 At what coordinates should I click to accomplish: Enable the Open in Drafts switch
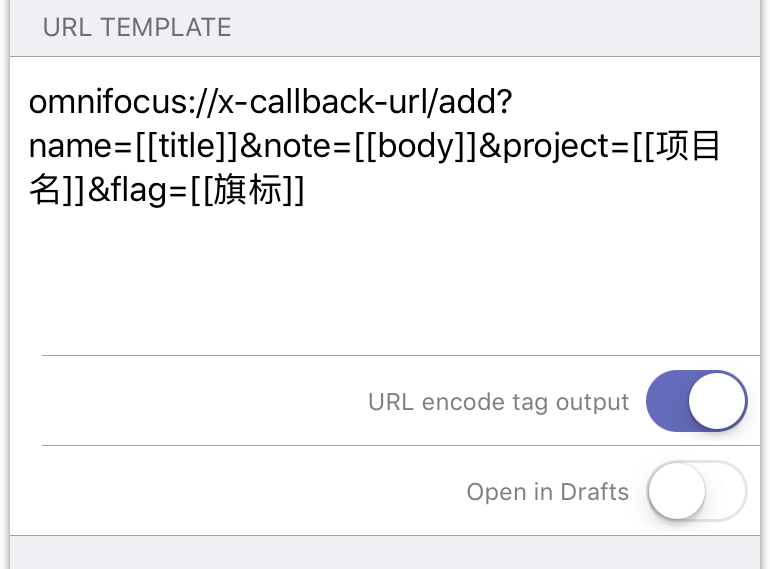[x=696, y=492]
